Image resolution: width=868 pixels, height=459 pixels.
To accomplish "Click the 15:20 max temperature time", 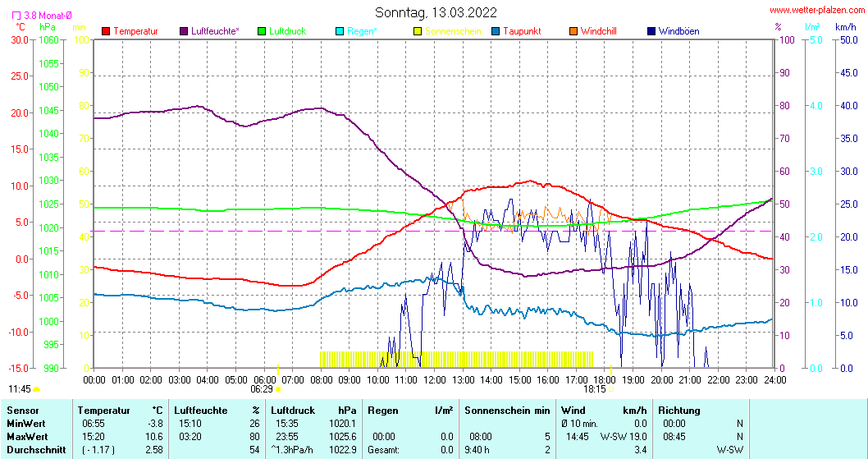I will point(93,437).
